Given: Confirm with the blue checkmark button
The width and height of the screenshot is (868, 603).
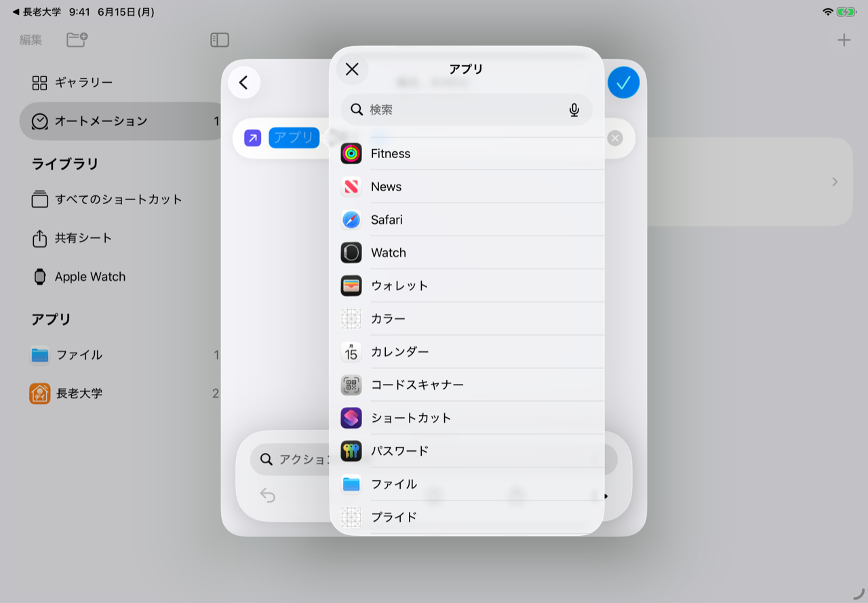Looking at the screenshot, I should (624, 83).
